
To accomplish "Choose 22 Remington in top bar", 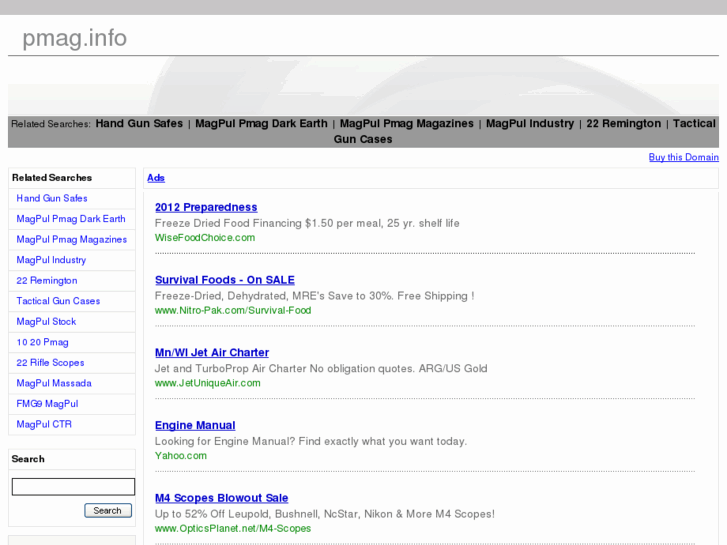I will coord(624,124).
